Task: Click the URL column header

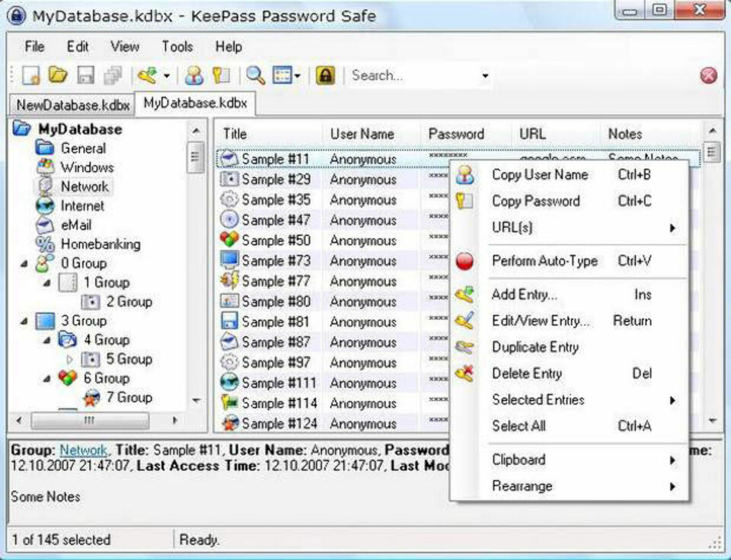Action: [x=556, y=134]
